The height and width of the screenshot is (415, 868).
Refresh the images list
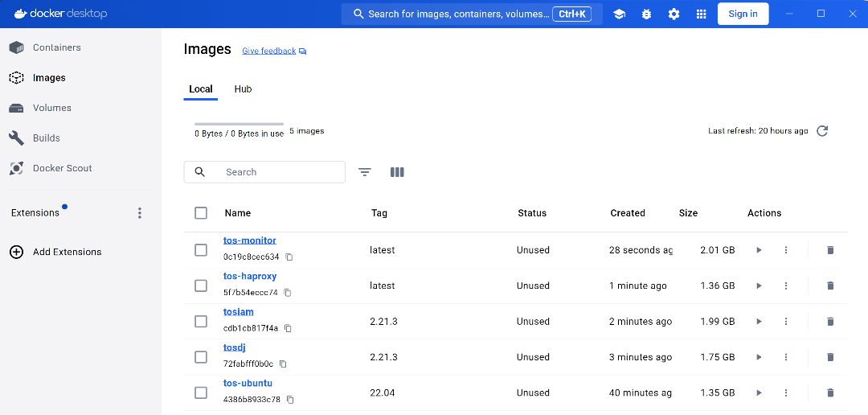pos(822,131)
